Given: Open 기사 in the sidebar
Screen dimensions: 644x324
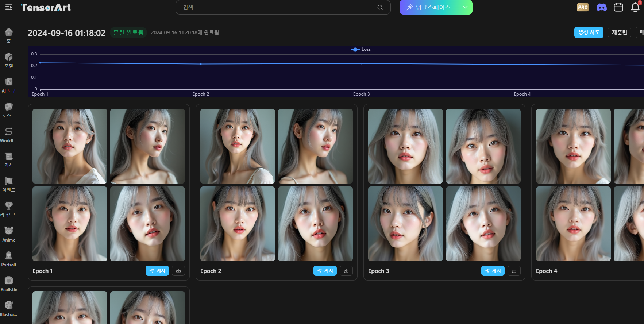Looking at the screenshot, I should click(9, 160).
